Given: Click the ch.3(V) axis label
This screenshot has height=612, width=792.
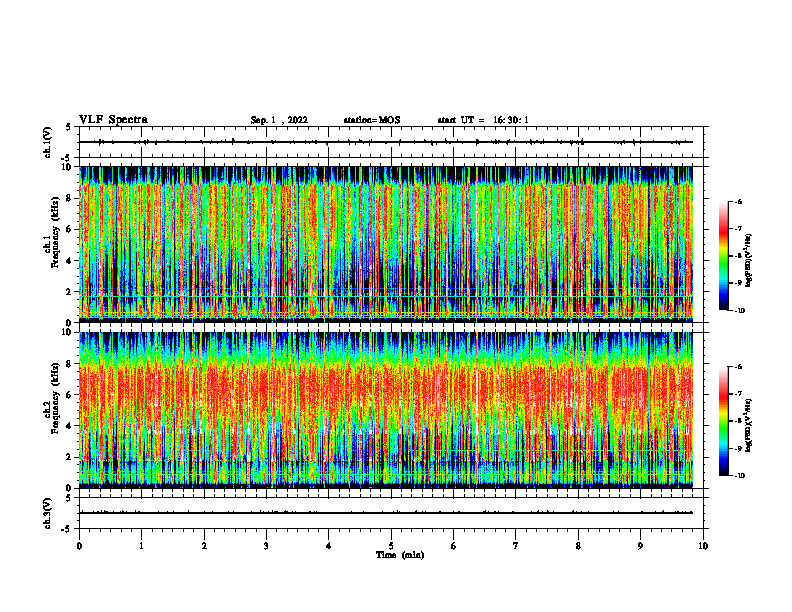Looking at the screenshot, I should point(47,513).
